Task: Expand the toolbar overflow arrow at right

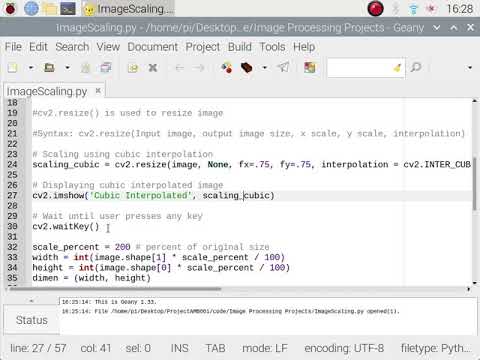Action: coord(470,68)
